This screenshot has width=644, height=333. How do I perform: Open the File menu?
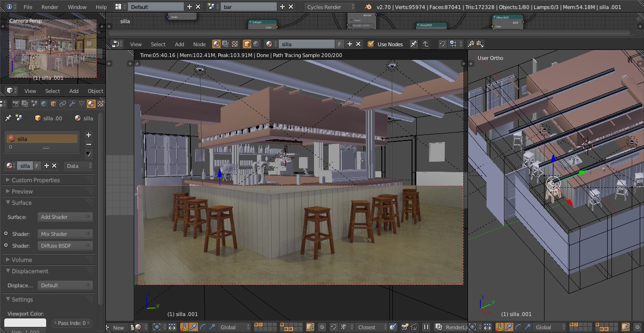click(28, 7)
